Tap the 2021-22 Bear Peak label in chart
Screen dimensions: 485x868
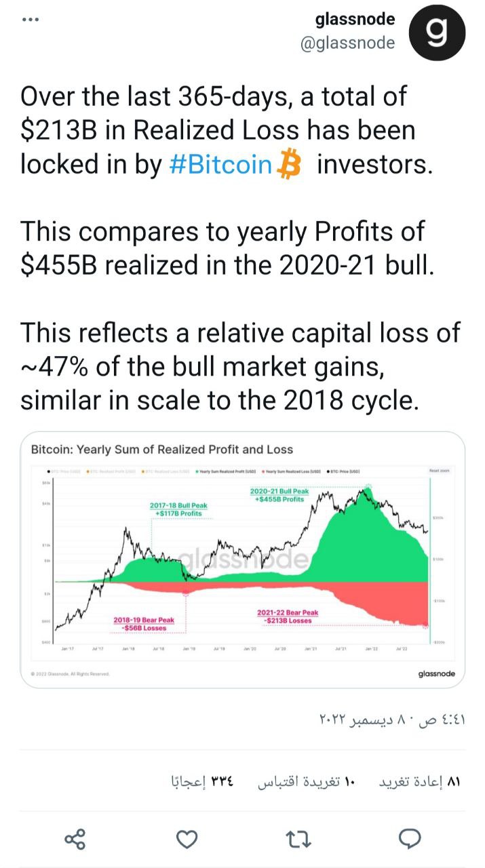pyautogui.click(x=288, y=616)
